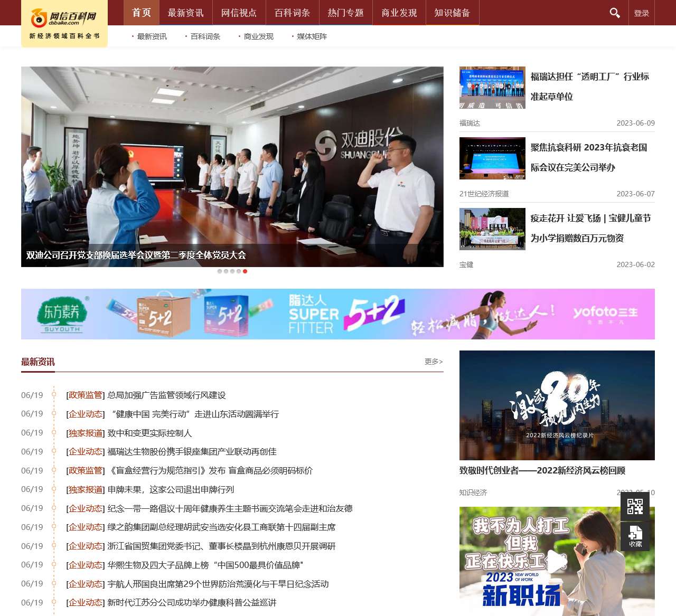Go to 知识储备 menu item
The width and height of the screenshot is (676, 616).
[x=452, y=13]
